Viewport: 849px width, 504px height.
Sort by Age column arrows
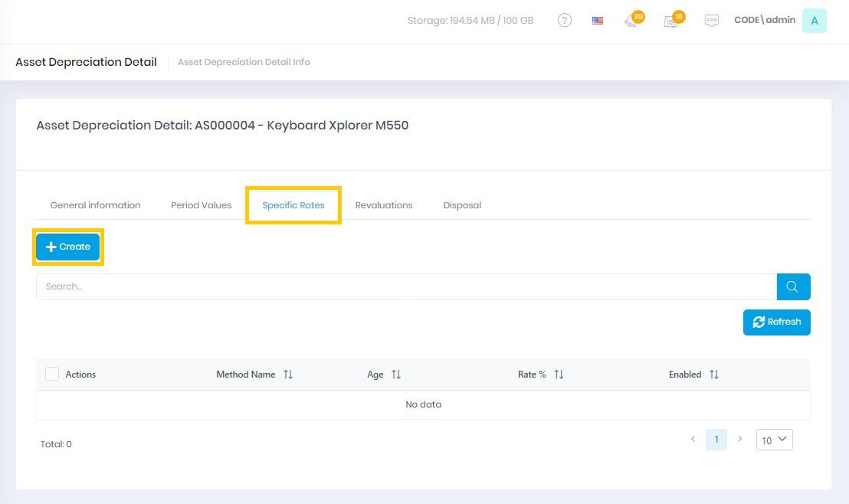tap(396, 375)
